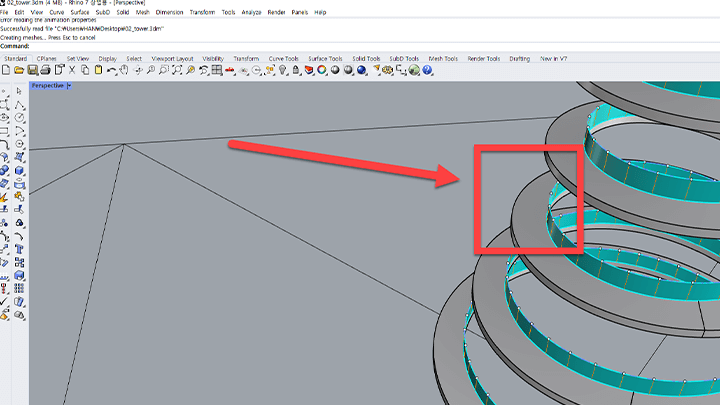Viewport: 720px width, 405px height.
Task: Toggle light bulb visibility icon
Action: click(282, 70)
